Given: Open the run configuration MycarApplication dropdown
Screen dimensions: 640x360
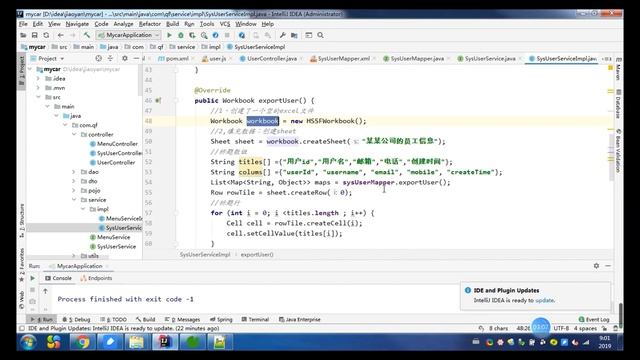Looking at the screenshot, I should (x=129, y=36).
